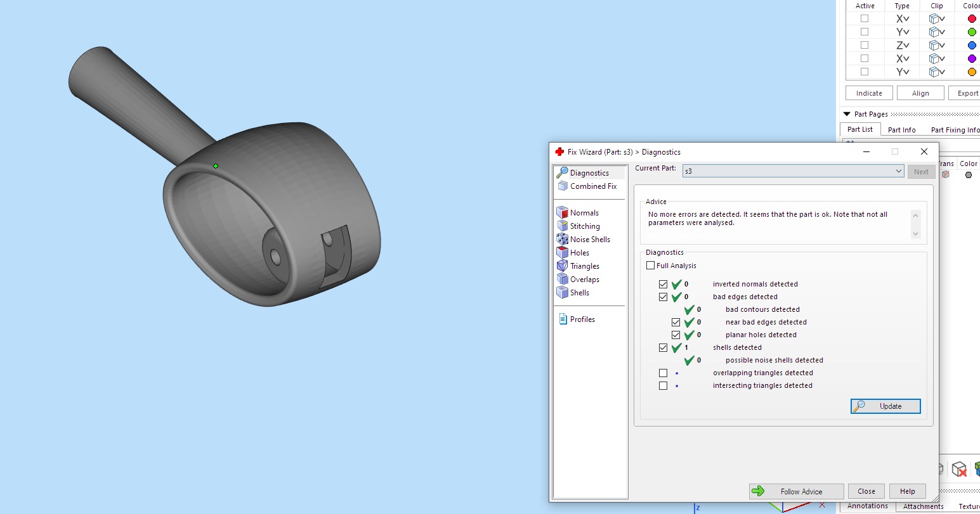The image size is (980, 514).
Task: Click the Align button
Action: pos(920,93)
